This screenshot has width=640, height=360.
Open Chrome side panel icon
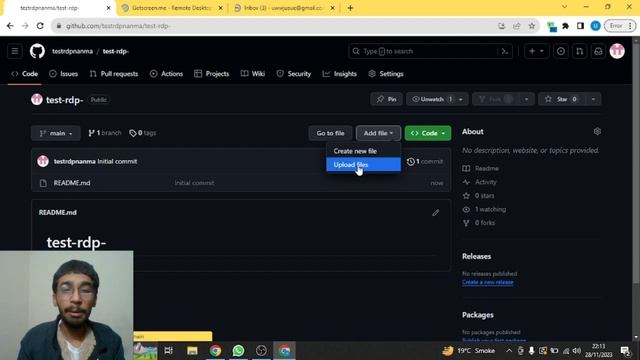click(x=580, y=26)
